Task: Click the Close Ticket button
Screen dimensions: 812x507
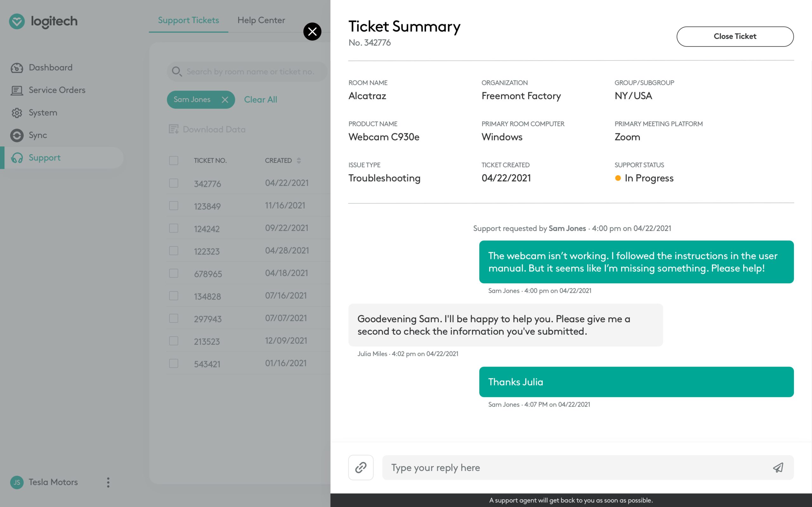Action: click(x=735, y=36)
